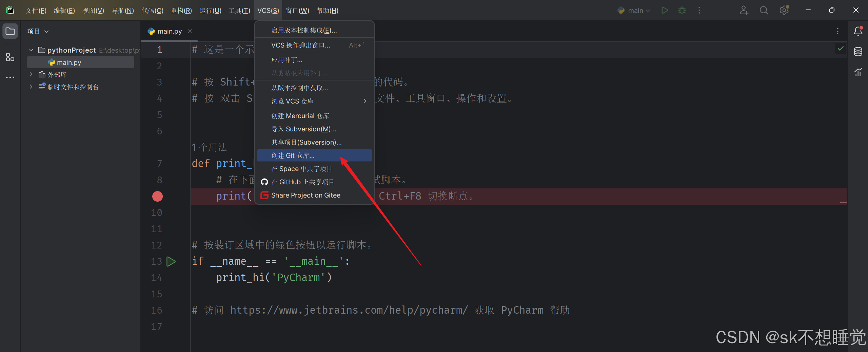
Task: Show more tool windows ellipsis icon
Action: tap(10, 77)
